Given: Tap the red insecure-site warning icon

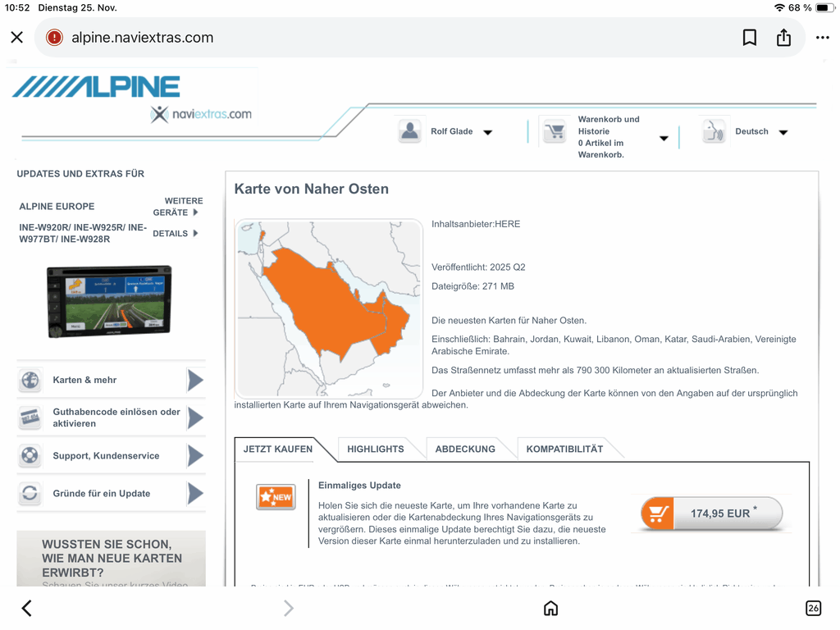Looking at the screenshot, I should (x=54, y=38).
